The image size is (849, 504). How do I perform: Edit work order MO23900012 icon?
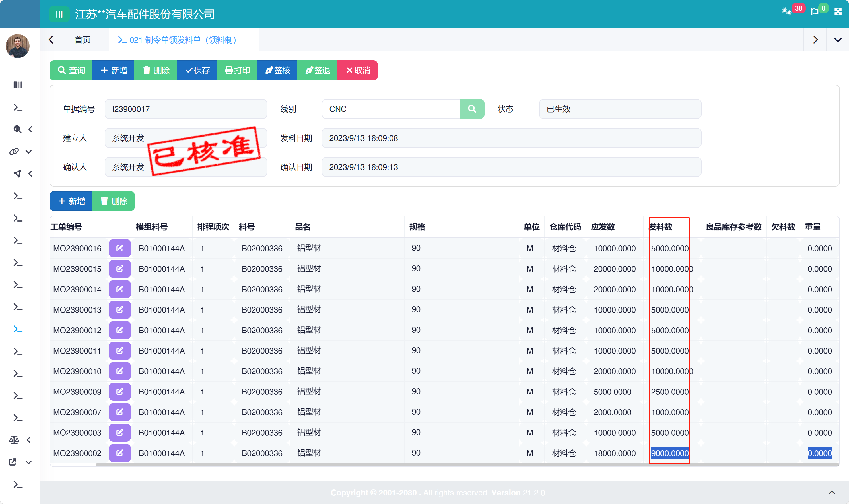[119, 330]
